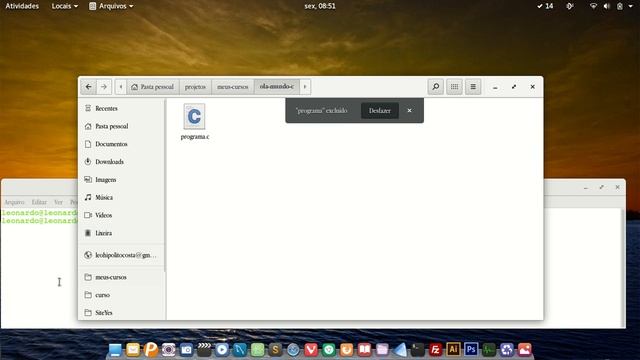Open meus-cursos bookmark in sidebar
Screen dimensions: 640x360
pos(122,277)
